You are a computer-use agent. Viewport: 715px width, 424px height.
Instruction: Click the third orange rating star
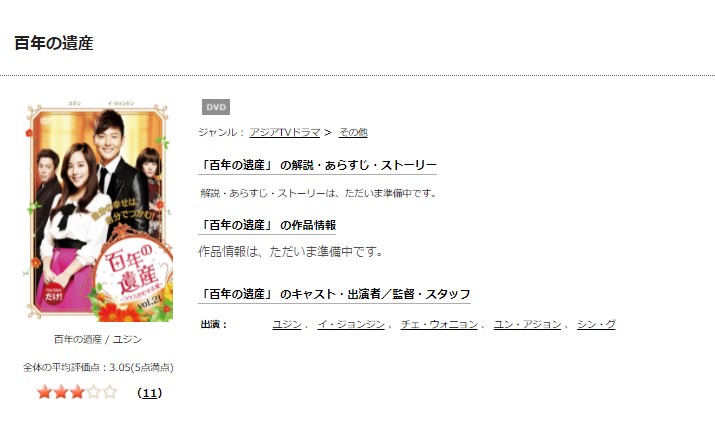77,392
